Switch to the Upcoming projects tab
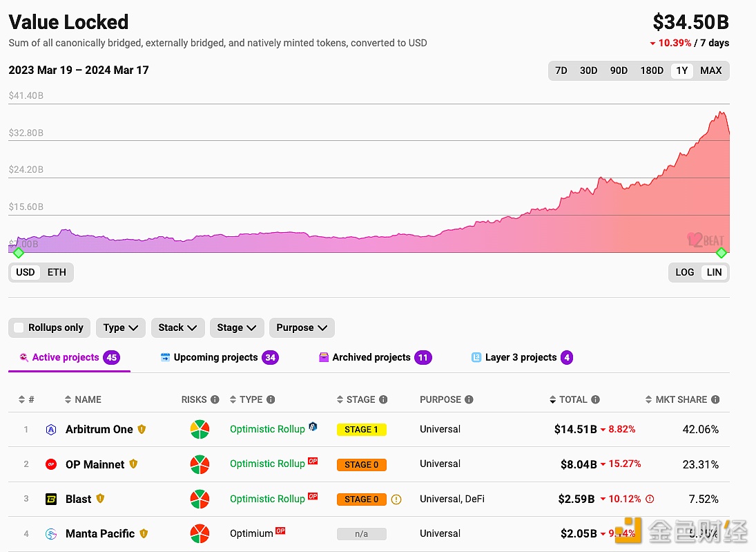The width and height of the screenshot is (756, 552). pyautogui.click(x=220, y=358)
